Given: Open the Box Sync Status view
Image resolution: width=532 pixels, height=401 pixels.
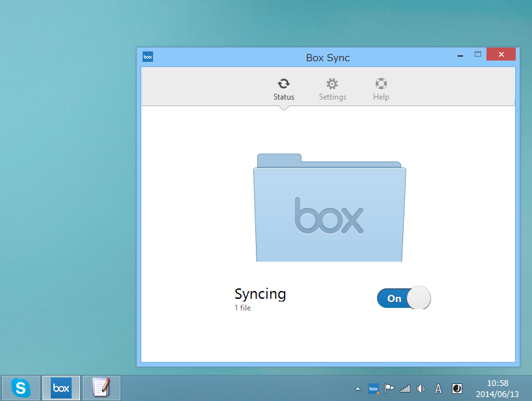Looking at the screenshot, I should [283, 89].
